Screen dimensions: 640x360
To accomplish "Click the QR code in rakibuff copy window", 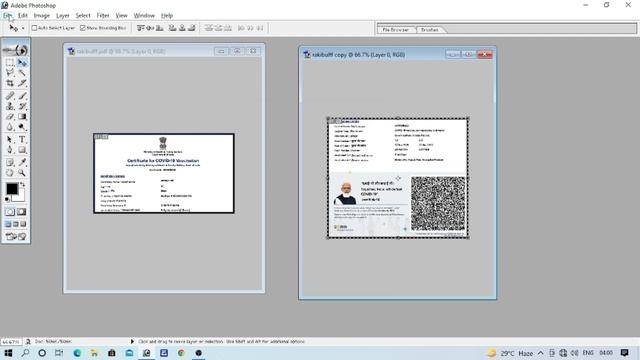I will pos(438,203).
